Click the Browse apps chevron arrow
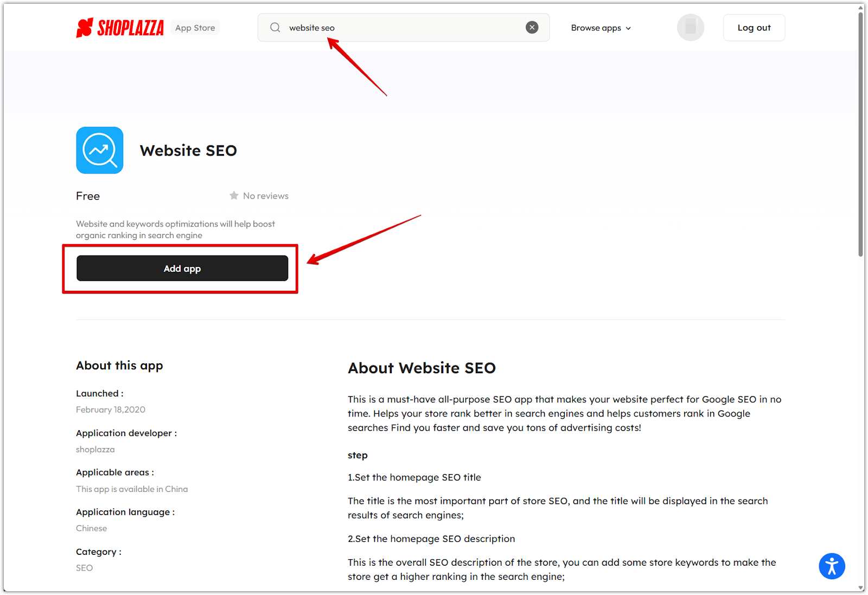868x595 pixels. (628, 28)
